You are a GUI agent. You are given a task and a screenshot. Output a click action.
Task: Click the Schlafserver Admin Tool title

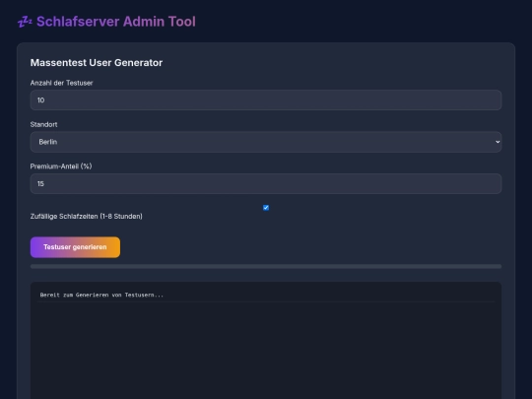pyautogui.click(x=116, y=22)
